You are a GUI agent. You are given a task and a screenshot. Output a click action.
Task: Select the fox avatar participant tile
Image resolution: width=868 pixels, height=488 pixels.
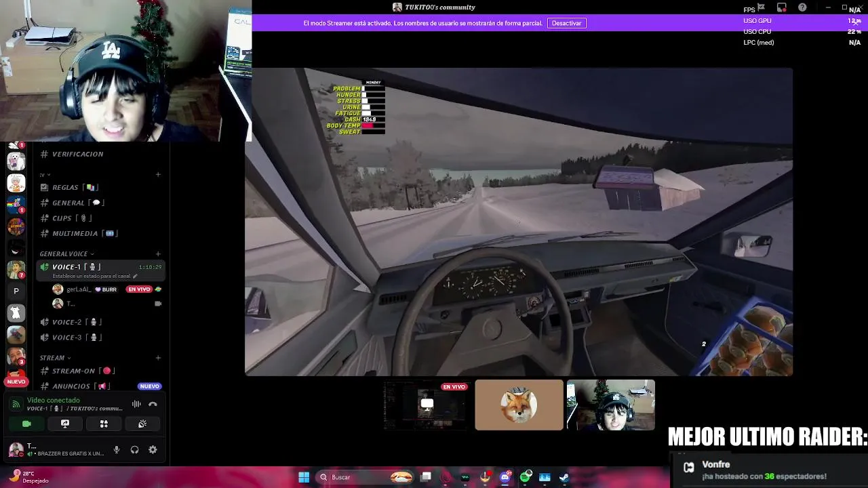519,405
